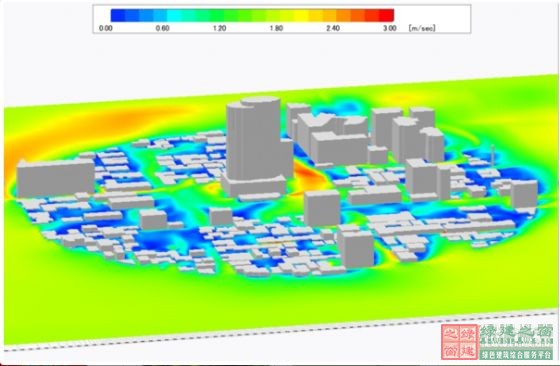The image size is (560, 366).
Task: Select the gray cube building right of tower base
Action: pos(322,208)
